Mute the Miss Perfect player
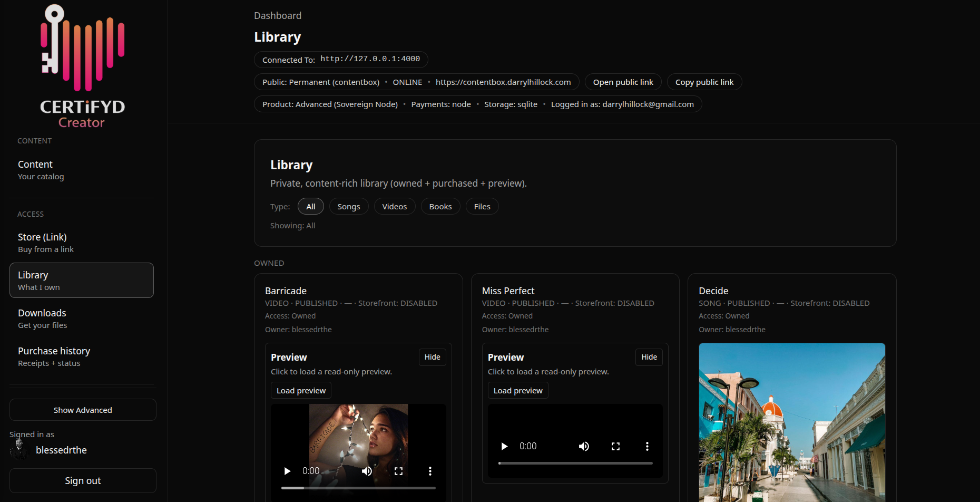Screen dimensions: 980x502 coord(584,446)
